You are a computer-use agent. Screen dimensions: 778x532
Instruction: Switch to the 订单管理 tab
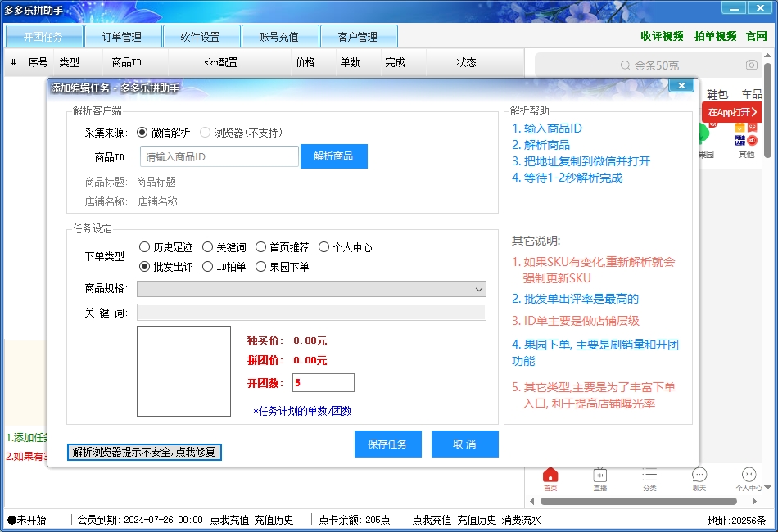[122, 37]
